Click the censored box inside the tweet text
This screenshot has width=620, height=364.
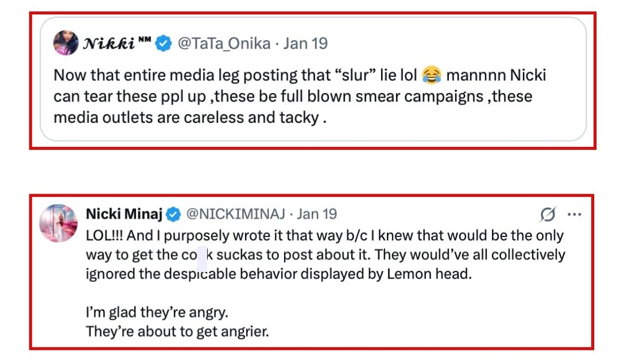(x=202, y=255)
